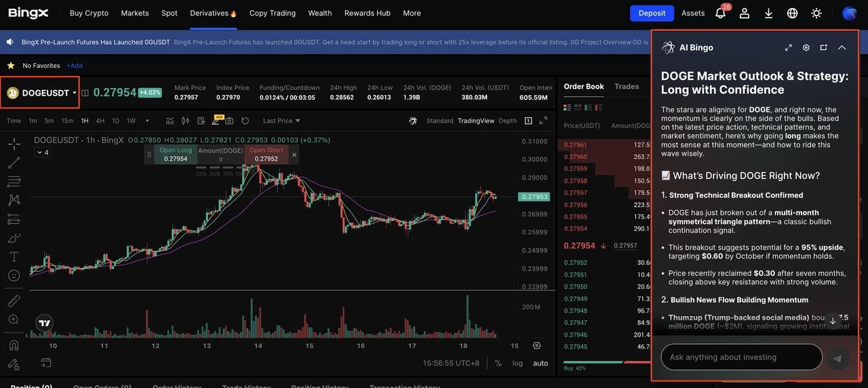The height and width of the screenshot is (388, 868).
Task: Jump to bottom of AI Bingo response
Action: [833, 321]
